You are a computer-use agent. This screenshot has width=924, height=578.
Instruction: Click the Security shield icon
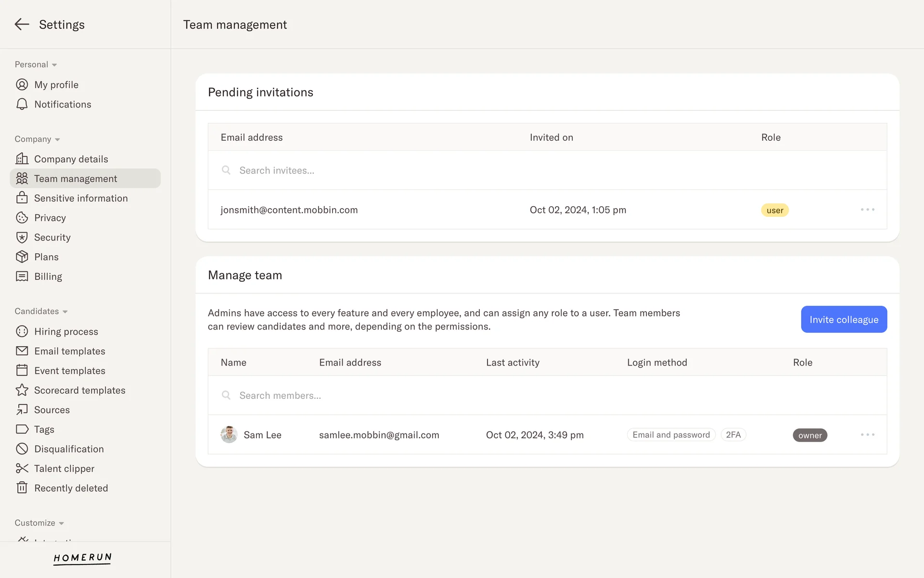(22, 237)
